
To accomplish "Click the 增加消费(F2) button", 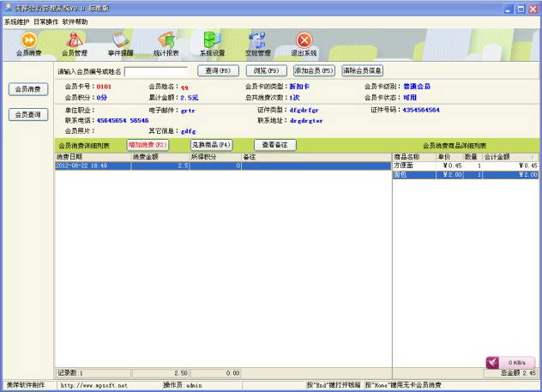I will tap(148, 145).
